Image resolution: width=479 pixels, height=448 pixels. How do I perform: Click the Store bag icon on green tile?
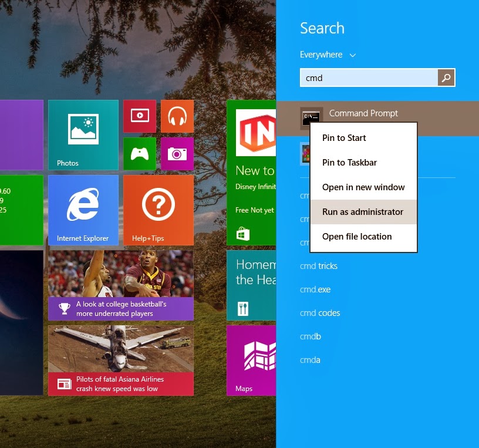pos(243,234)
